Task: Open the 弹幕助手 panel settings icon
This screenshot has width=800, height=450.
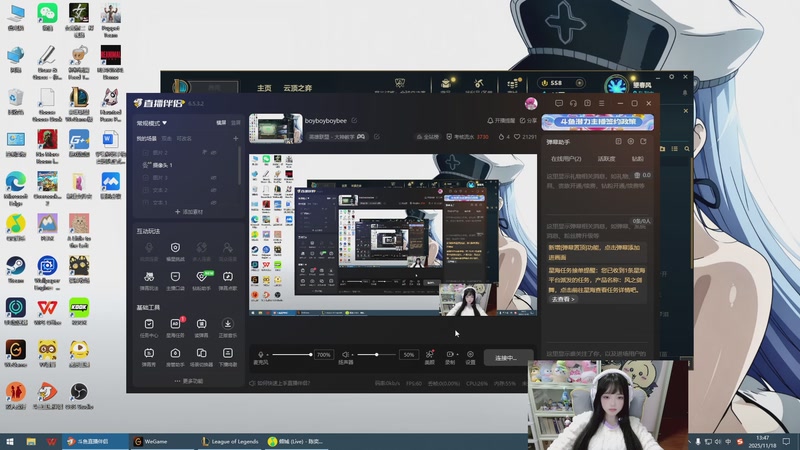Action: coord(631,141)
